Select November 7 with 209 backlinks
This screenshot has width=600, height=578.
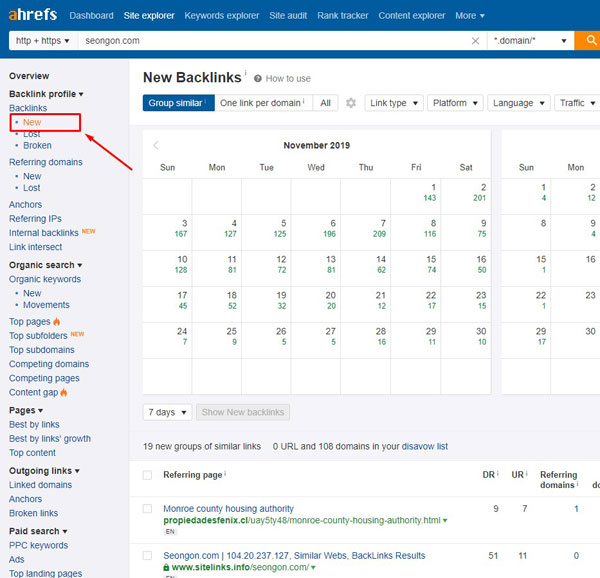coord(365,232)
